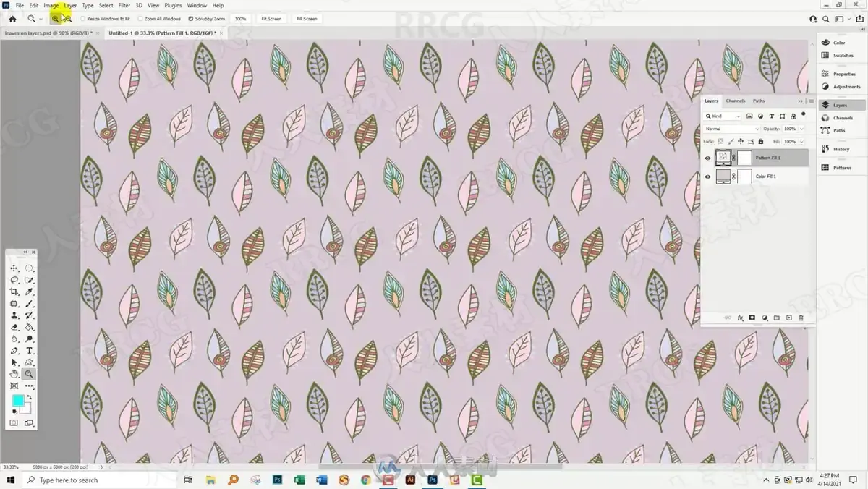The width and height of the screenshot is (868, 489).
Task: Click the Quick Mask mode icon
Action: tap(14, 422)
